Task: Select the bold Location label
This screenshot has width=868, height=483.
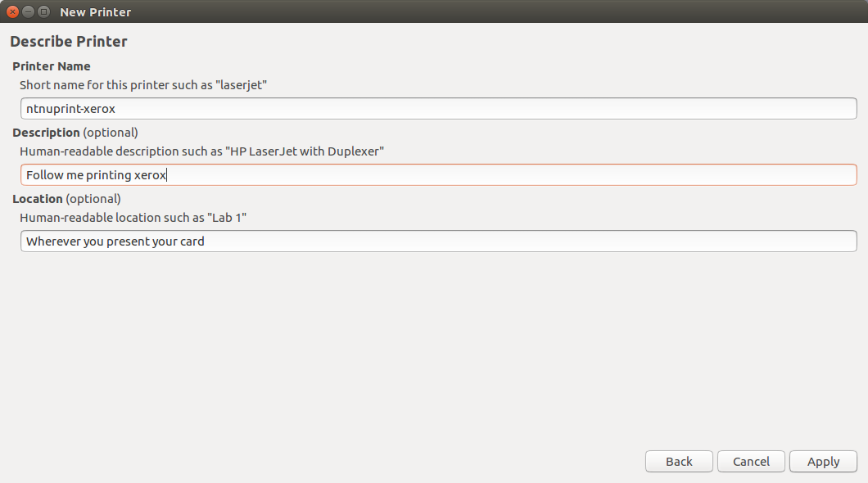Action: point(38,199)
